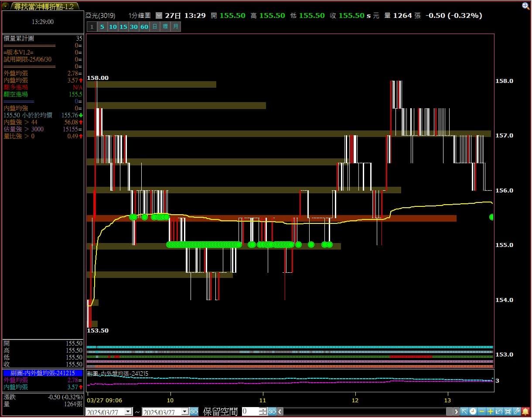Select the arrow cursor tool icon
Image resolution: width=532 pixels, height=418 pixels.
coord(464,411)
